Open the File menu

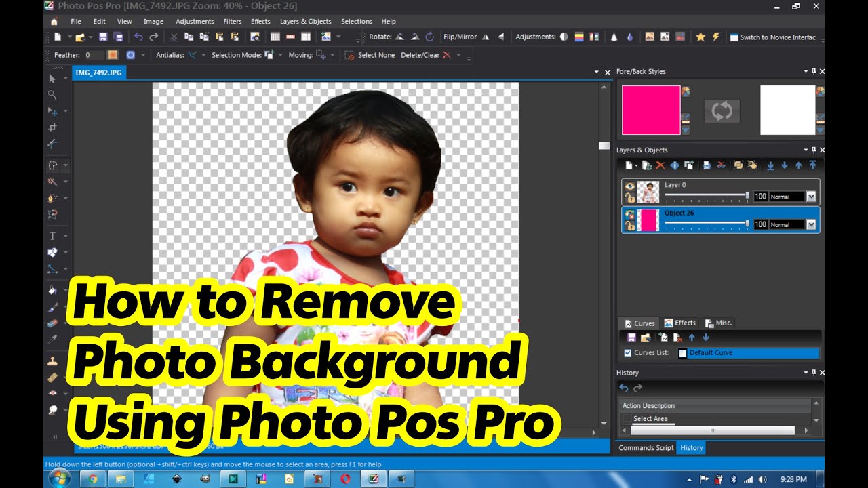(x=76, y=22)
